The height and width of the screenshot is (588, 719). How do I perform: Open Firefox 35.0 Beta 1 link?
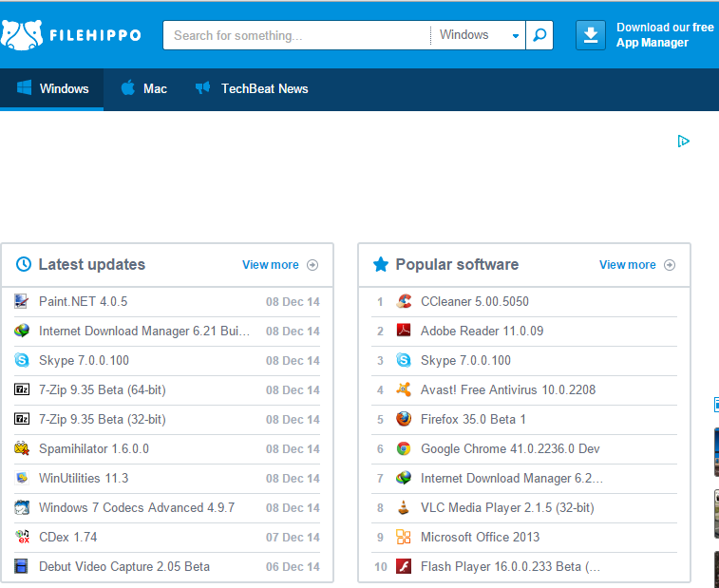coord(473,419)
